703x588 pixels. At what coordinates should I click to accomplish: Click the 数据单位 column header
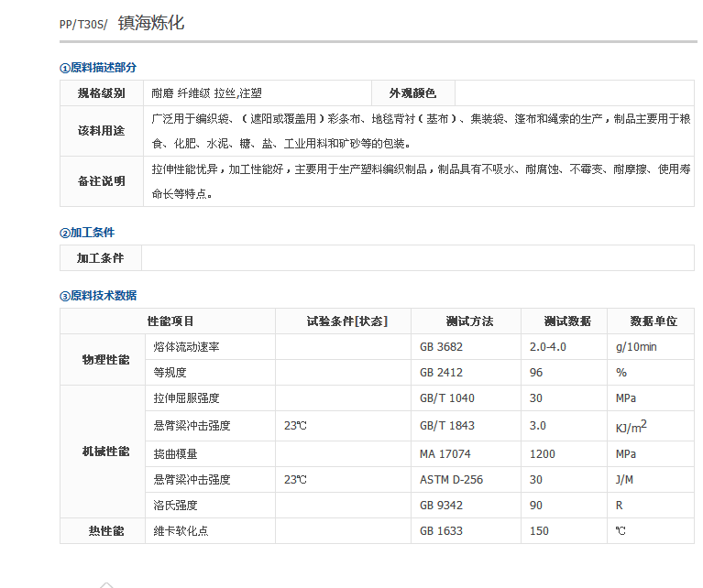[654, 321]
